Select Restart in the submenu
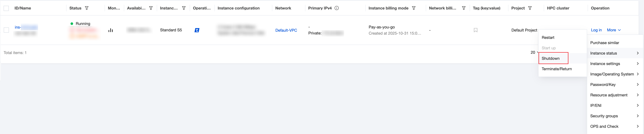The height and width of the screenshot is (134, 644). [548, 38]
